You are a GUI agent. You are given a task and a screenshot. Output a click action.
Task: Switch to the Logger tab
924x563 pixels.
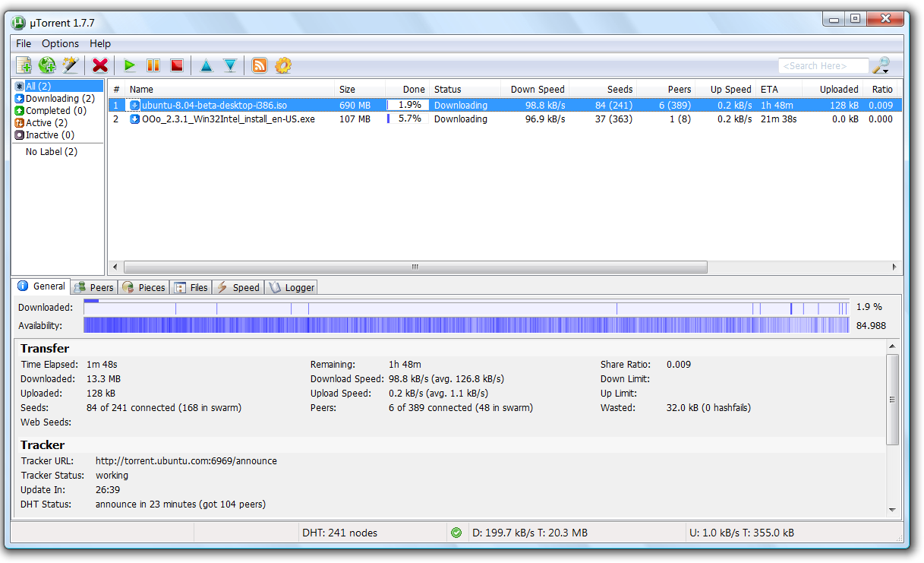(x=292, y=287)
